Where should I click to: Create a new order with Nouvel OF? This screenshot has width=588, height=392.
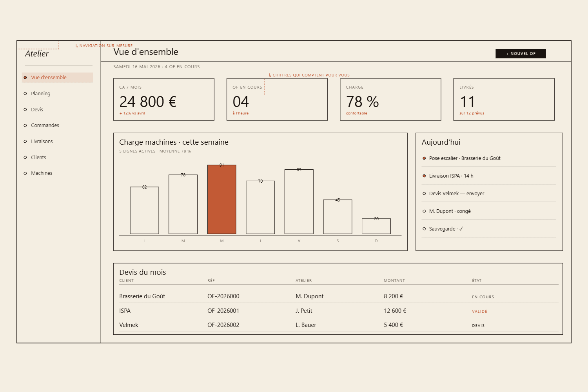(521, 54)
